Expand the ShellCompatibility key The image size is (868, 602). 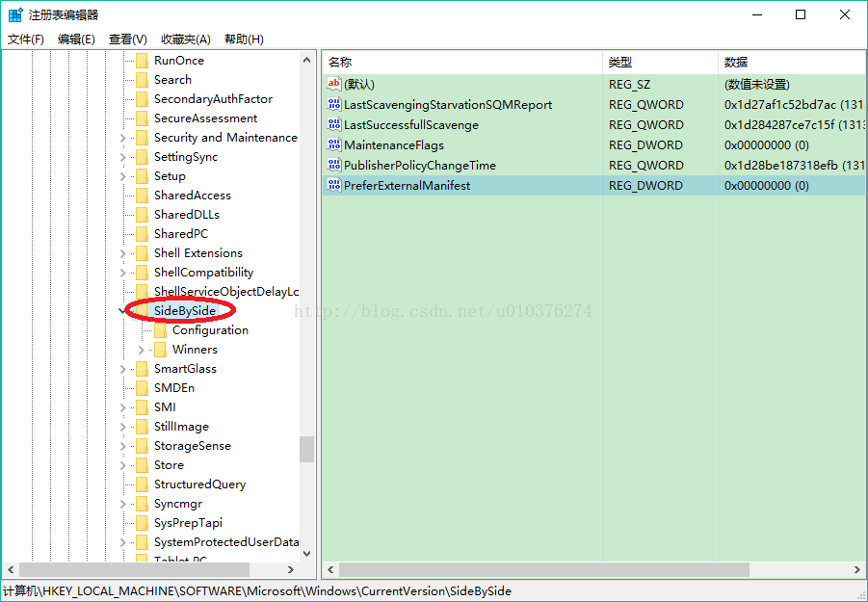[x=123, y=273]
